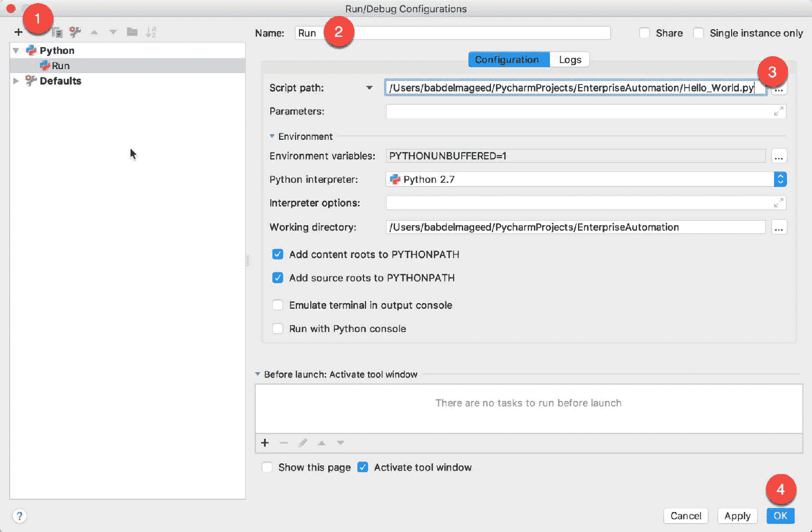
Task: Edit the before-launch task with pencil
Action: [303, 443]
